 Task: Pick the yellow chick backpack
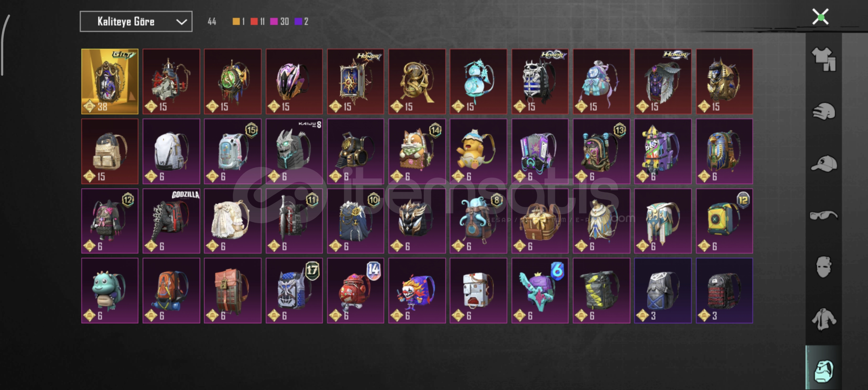[478, 151]
